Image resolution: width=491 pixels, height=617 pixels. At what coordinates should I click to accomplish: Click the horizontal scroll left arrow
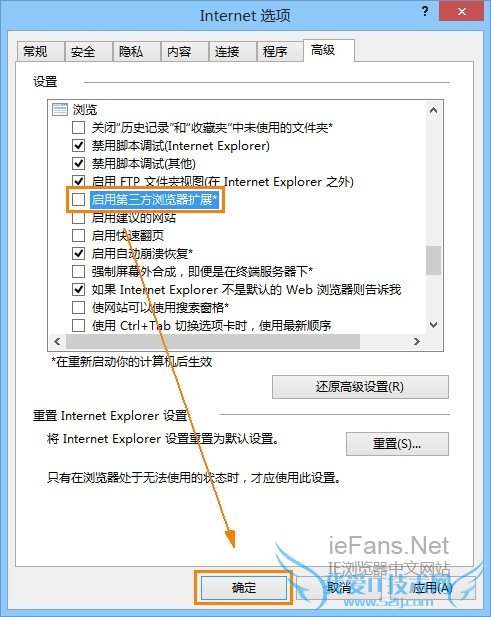[57, 341]
